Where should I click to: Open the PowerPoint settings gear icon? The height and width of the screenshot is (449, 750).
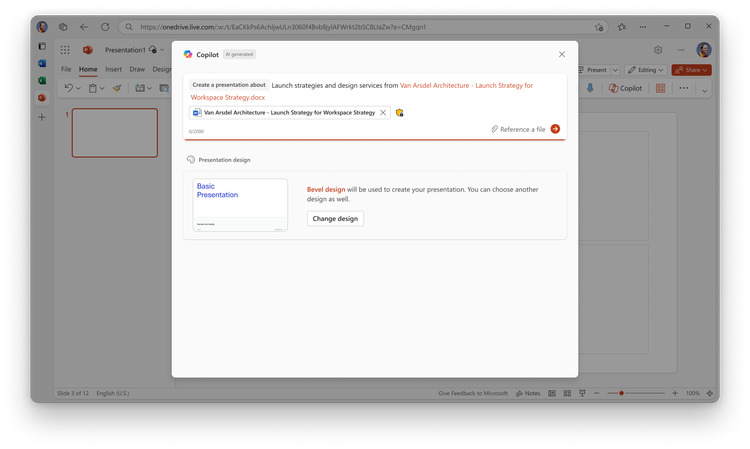pos(658,50)
